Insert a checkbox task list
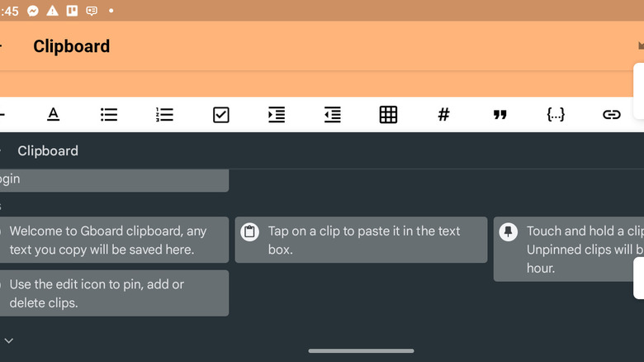This screenshot has height=362, width=644. click(x=220, y=115)
